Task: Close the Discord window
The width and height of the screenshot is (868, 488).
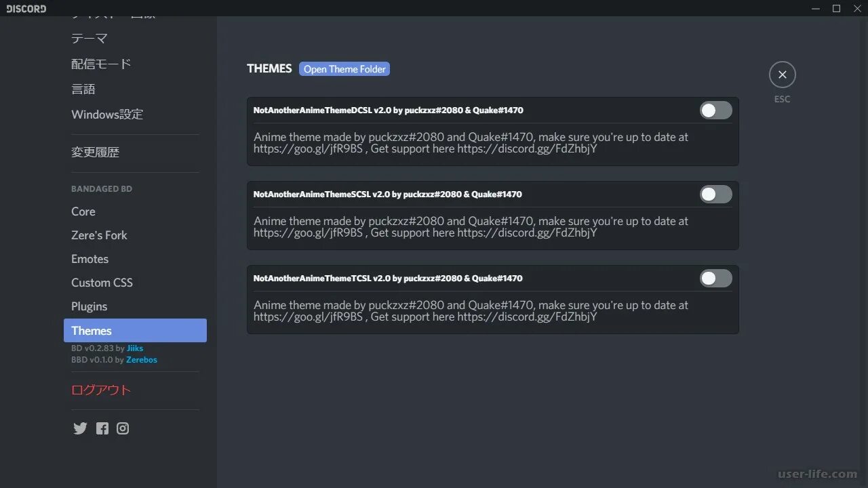Action: tap(856, 8)
